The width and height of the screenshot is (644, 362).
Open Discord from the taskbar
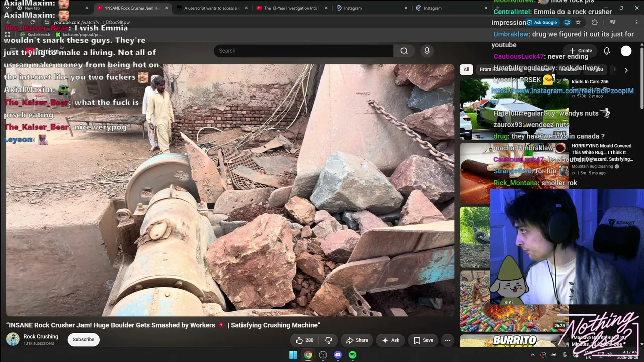[x=338, y=355]
